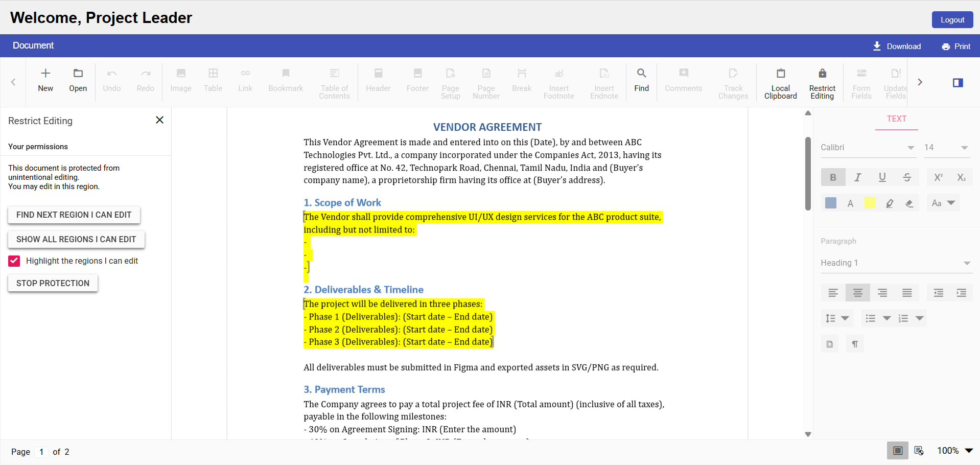Navigate toolbar left with the chevron
Image resolution: width=980 pixels, height=465 pixels.
pos(13,82)
